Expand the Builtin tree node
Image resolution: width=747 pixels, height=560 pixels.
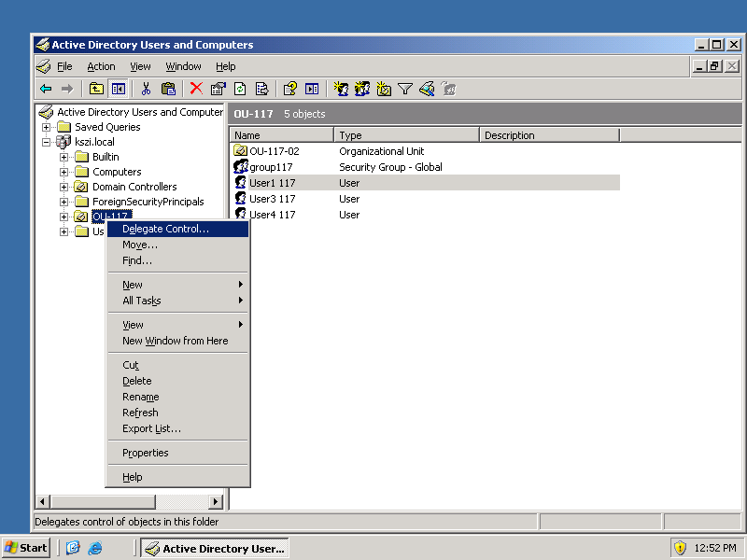pos(63,157)
